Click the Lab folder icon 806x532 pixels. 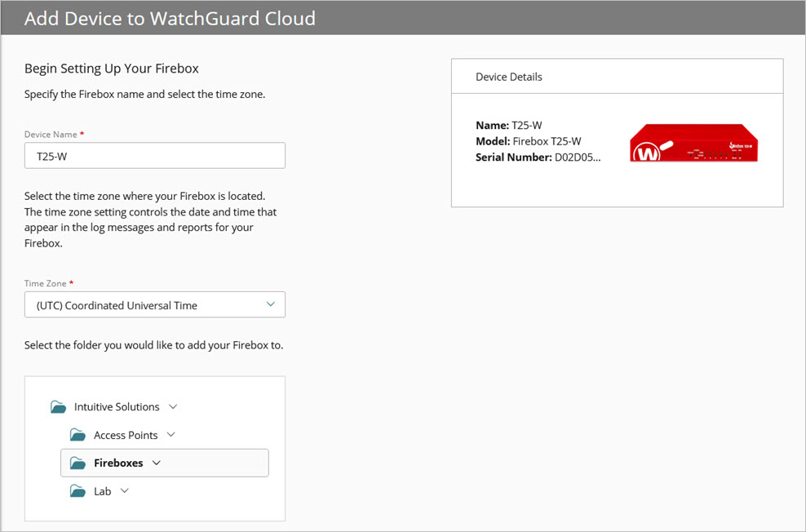[x=77, y=491]
